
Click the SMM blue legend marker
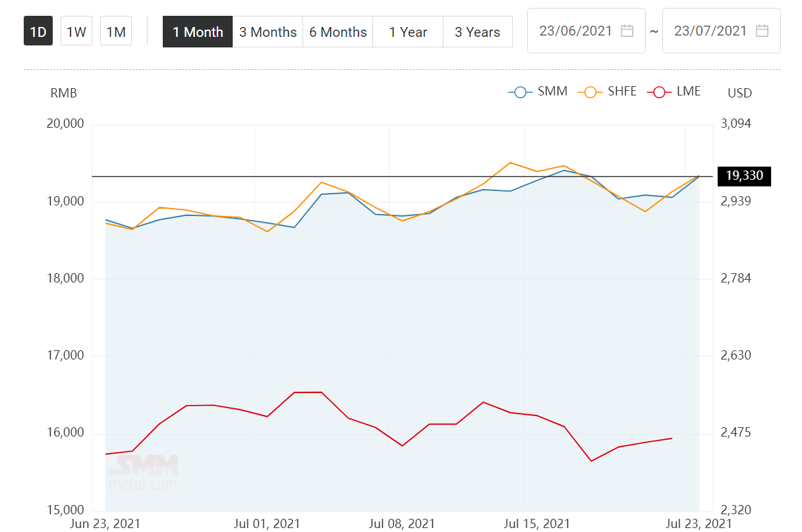pos(521,92)
